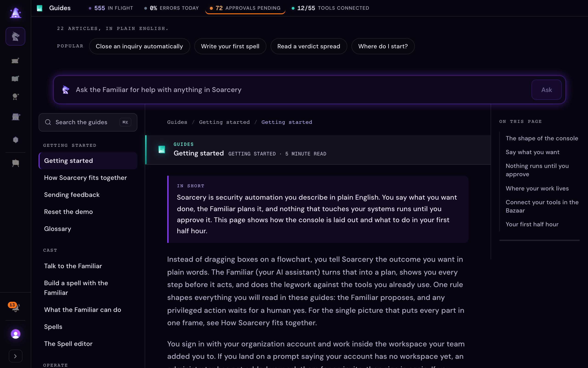Jump to 'Where your work lives'

pos(537,188)
